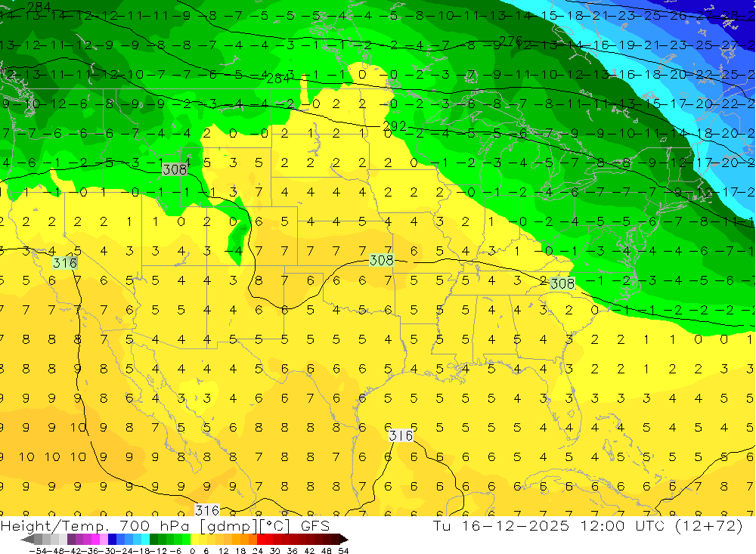Click the 276 height contour label over Canada

[510, 41]
